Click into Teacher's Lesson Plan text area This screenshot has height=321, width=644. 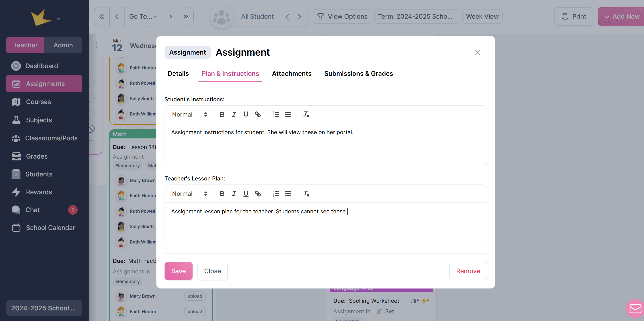pos(325,225)
